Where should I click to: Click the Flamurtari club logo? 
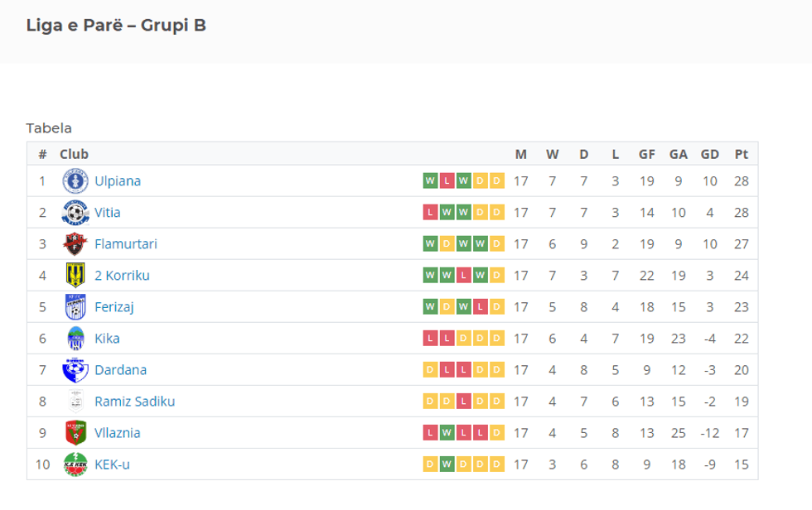pyautogui.click(x=75, y=243)
